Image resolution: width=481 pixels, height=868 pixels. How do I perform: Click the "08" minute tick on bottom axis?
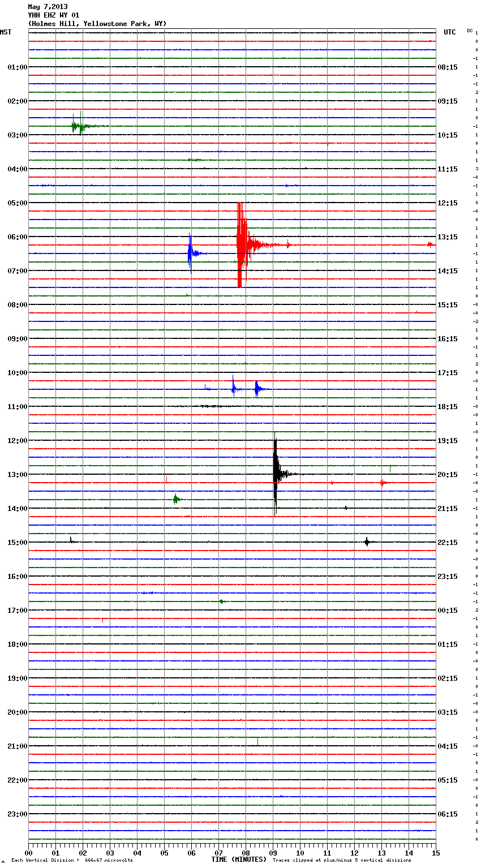[x=246, y=853]
